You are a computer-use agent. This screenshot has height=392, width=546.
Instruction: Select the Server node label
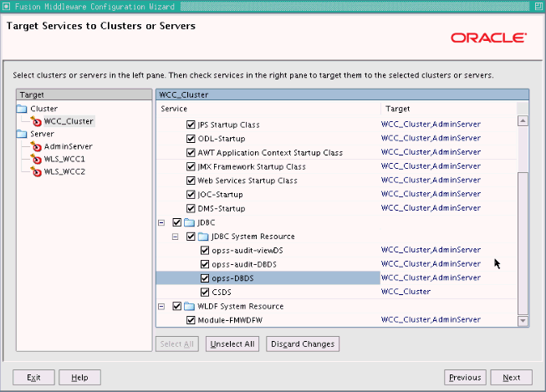pyautogui.click(x=42, y=134)
